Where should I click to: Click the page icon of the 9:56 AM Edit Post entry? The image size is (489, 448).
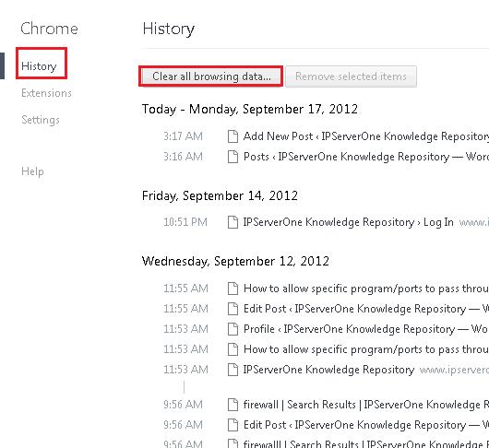233,425
